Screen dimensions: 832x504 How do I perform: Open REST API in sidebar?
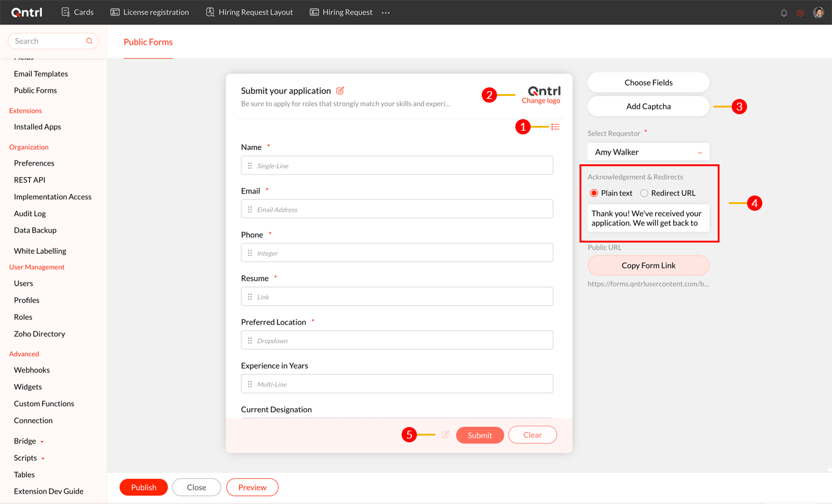(29, 180)
